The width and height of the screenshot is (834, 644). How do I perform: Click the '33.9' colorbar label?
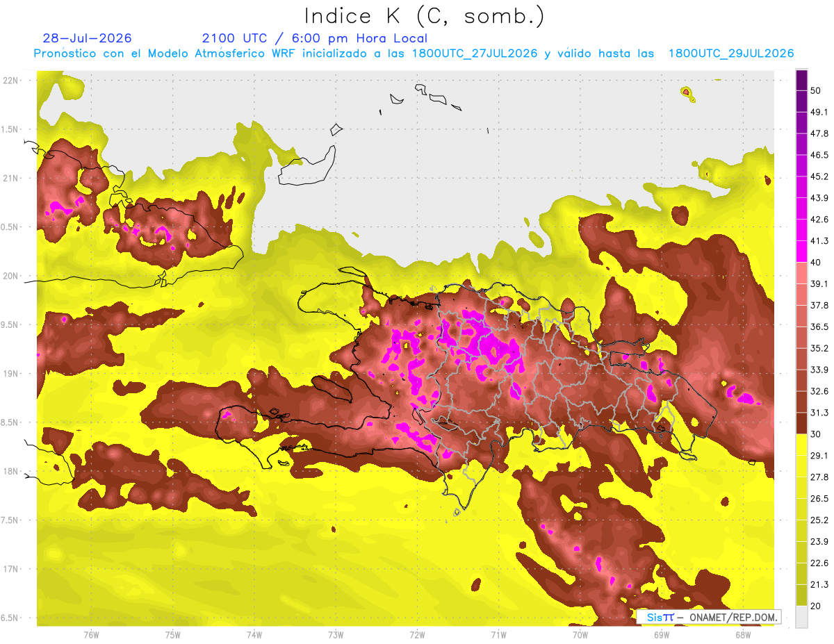point(819,370)
